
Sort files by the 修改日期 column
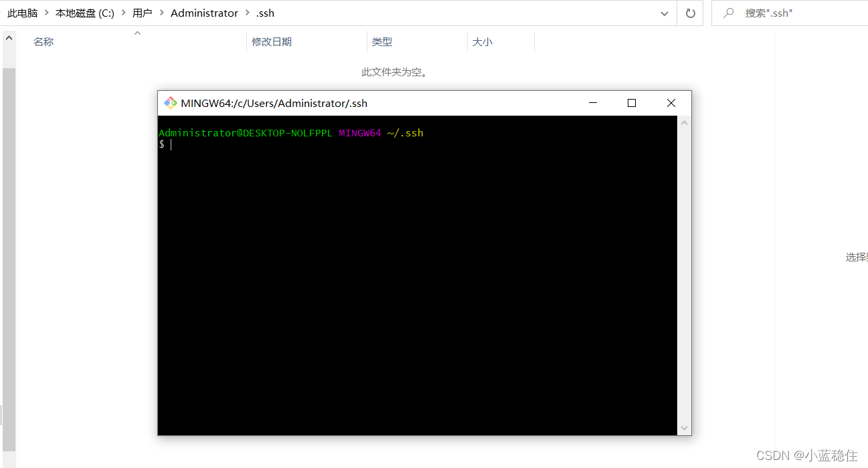[x=307, y=41]
